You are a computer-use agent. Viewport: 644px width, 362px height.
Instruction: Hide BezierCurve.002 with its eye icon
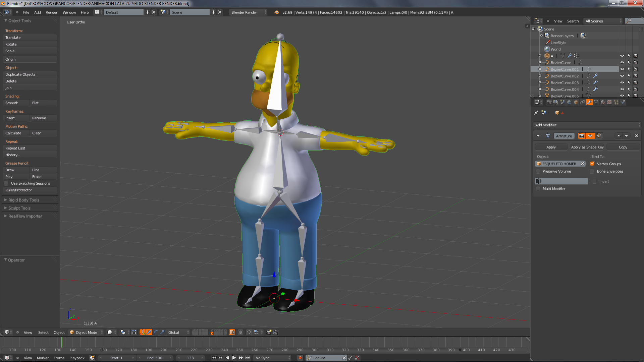(622, 76)
